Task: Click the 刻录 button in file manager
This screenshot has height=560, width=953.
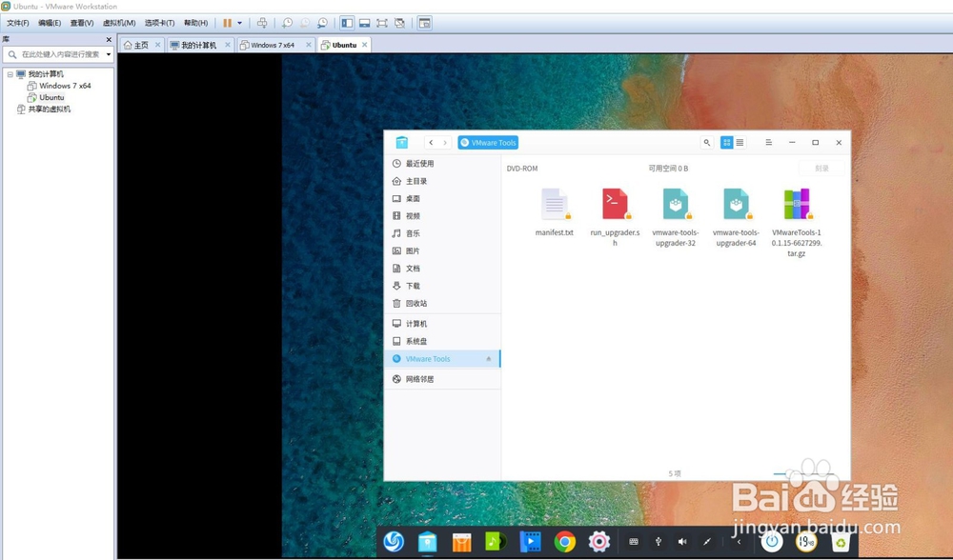Action: point(821,166)
